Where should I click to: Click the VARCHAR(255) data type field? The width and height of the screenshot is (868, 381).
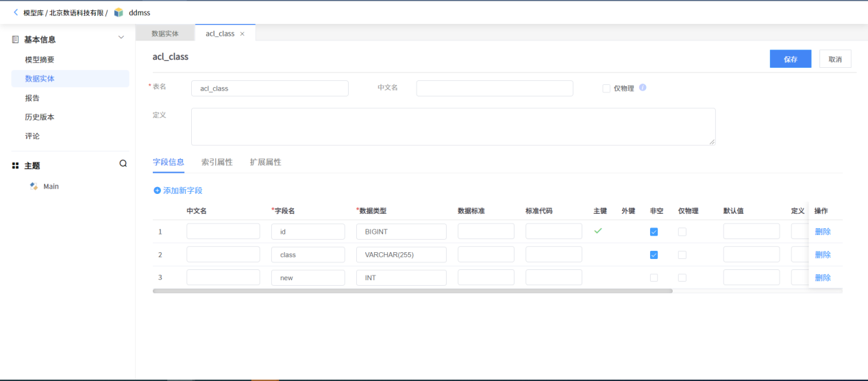401,255
